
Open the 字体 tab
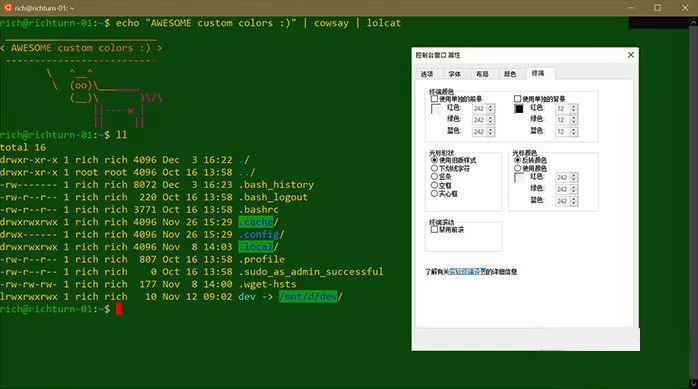tap(455, 74)
